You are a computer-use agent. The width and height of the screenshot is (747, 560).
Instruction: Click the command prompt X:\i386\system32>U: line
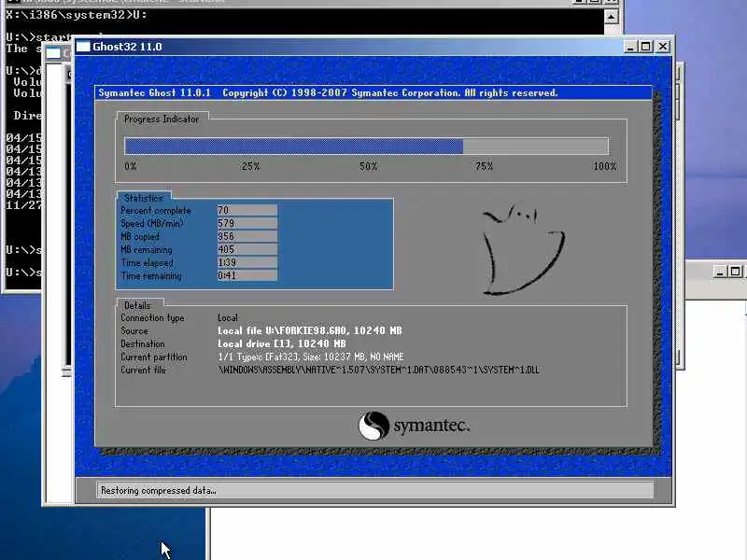(77, 15)
